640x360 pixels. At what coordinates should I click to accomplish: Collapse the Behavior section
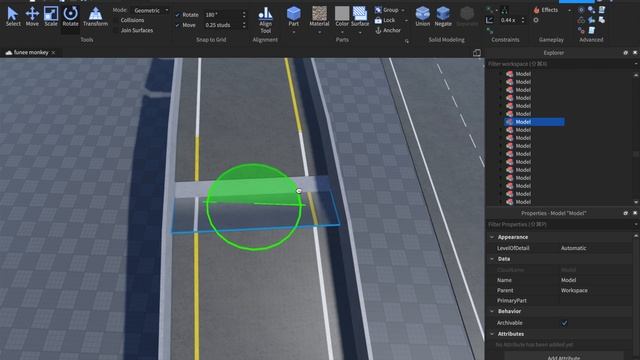pos(492,311)
